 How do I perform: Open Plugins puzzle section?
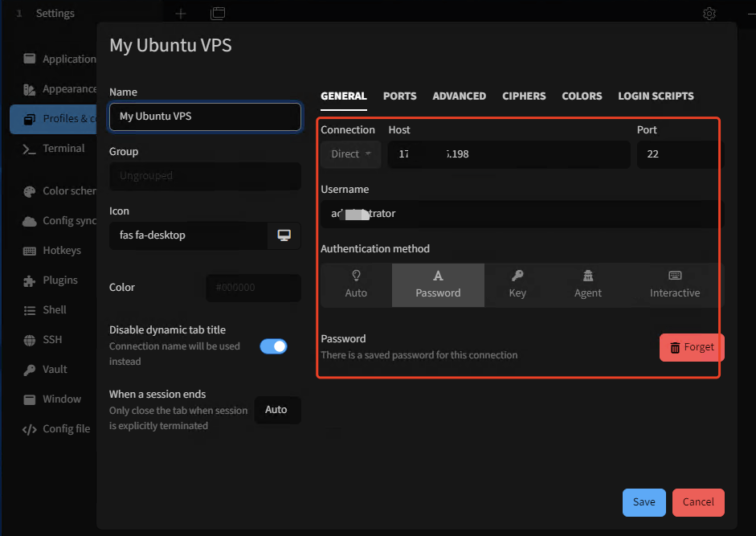tap(50, 280)
